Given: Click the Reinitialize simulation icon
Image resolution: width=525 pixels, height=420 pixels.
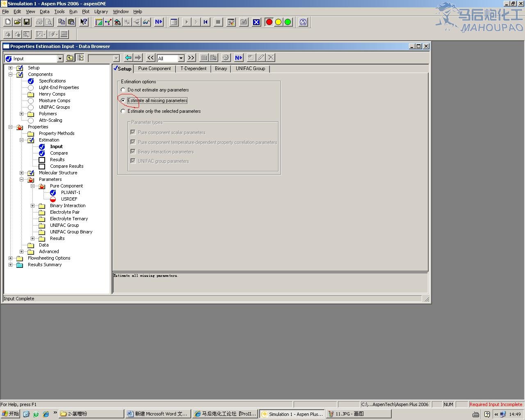Looking at the screenshot, I should pos(205,22).
